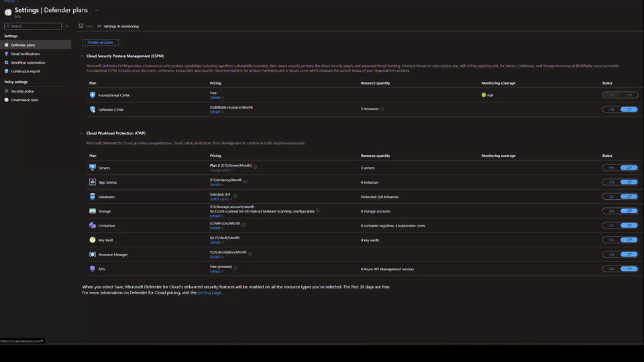
Task: Click info icon beside APIs Free (preview)
Action: 235,268
